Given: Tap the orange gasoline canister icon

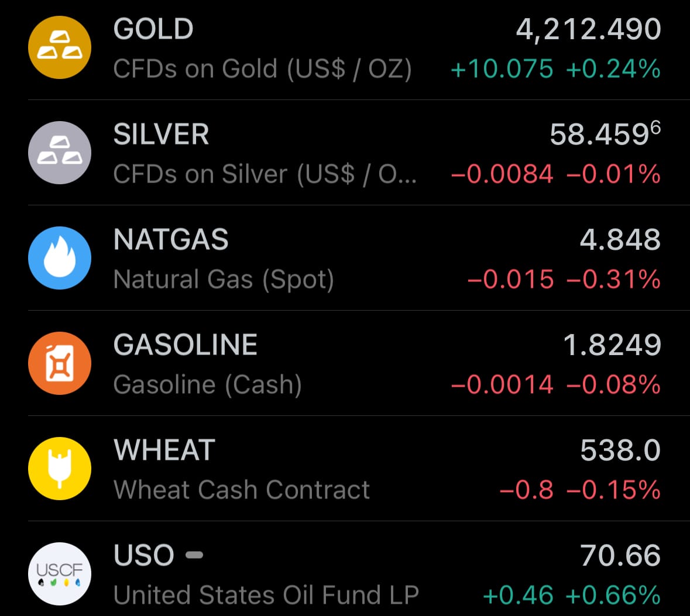Looking at the screenshot, I should point(60,363).
